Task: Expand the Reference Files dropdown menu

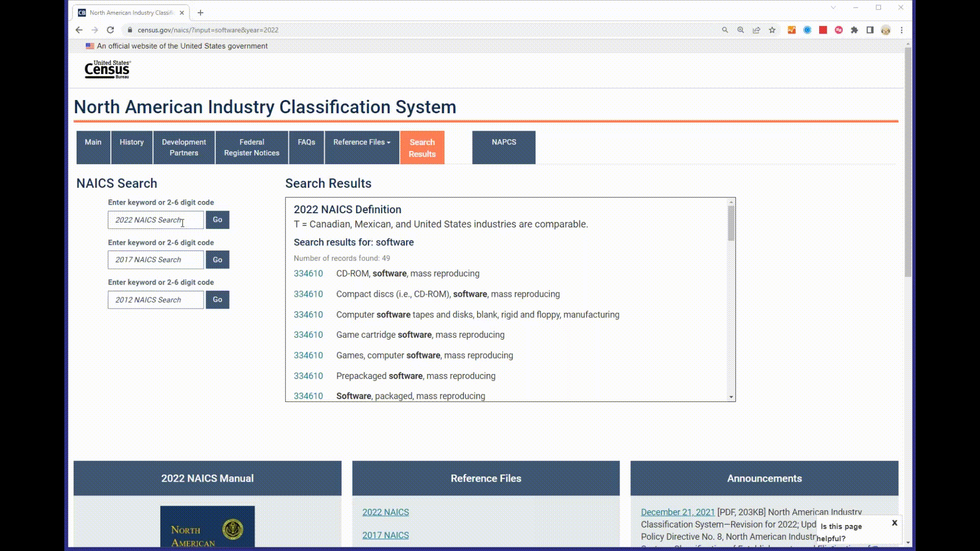Action: pos(361,142)
